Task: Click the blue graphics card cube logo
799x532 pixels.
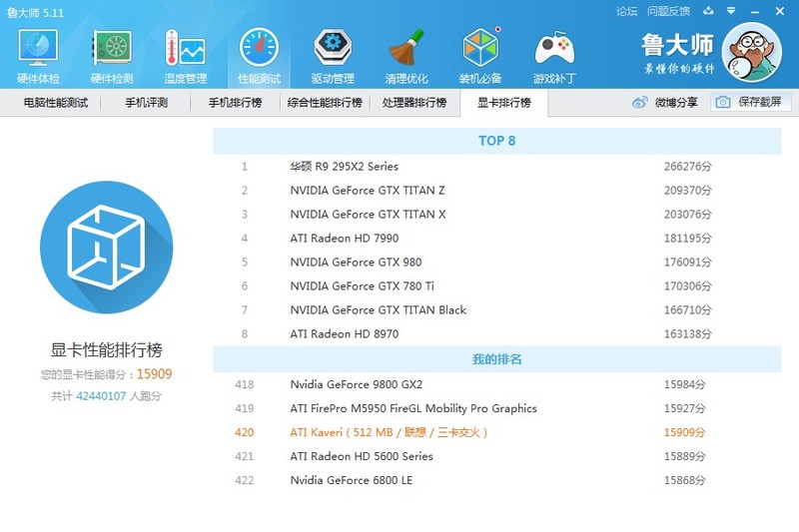Action: (107, 248)
